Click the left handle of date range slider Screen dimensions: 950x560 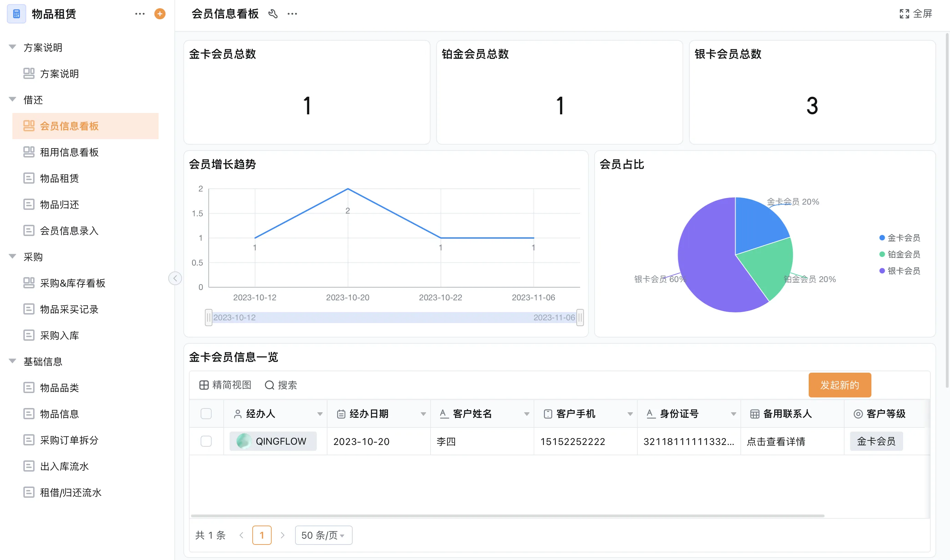point(209,317)
